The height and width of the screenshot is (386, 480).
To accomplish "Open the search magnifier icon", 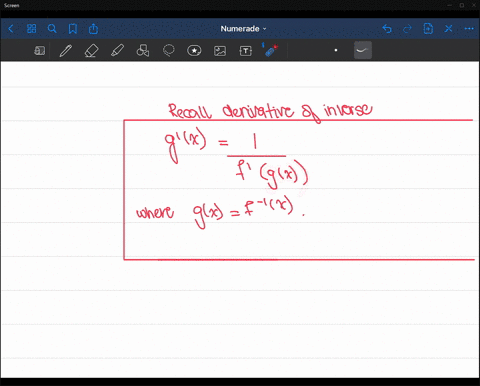I will [52, 29].
